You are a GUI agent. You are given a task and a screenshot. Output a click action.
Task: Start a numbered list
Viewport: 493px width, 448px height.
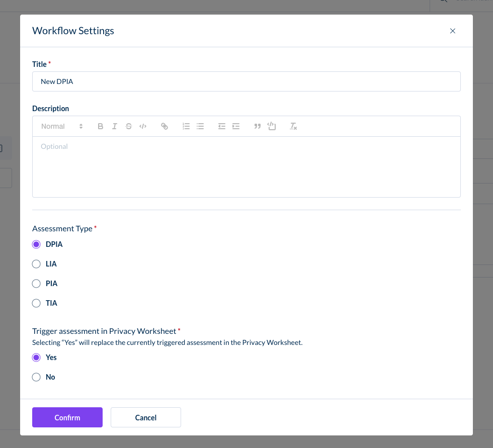pyautogui.click(x=186, y=126)
